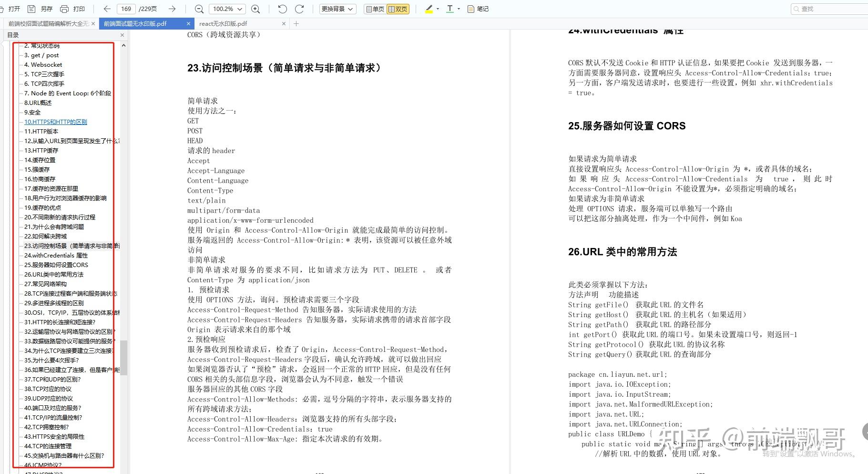The height and width of the screenshot is (474, 868).
Task: Click the 10.HTTPS和HTTP的区别 outline link
Action: tap(56, 122)
